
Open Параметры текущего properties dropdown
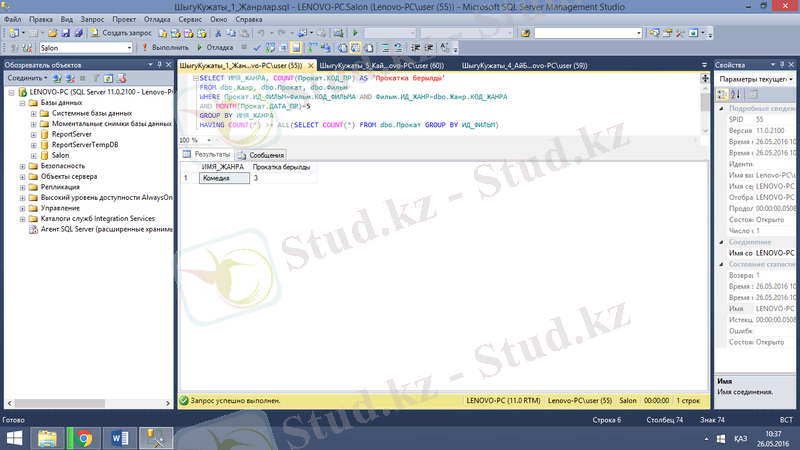(790, 80)
